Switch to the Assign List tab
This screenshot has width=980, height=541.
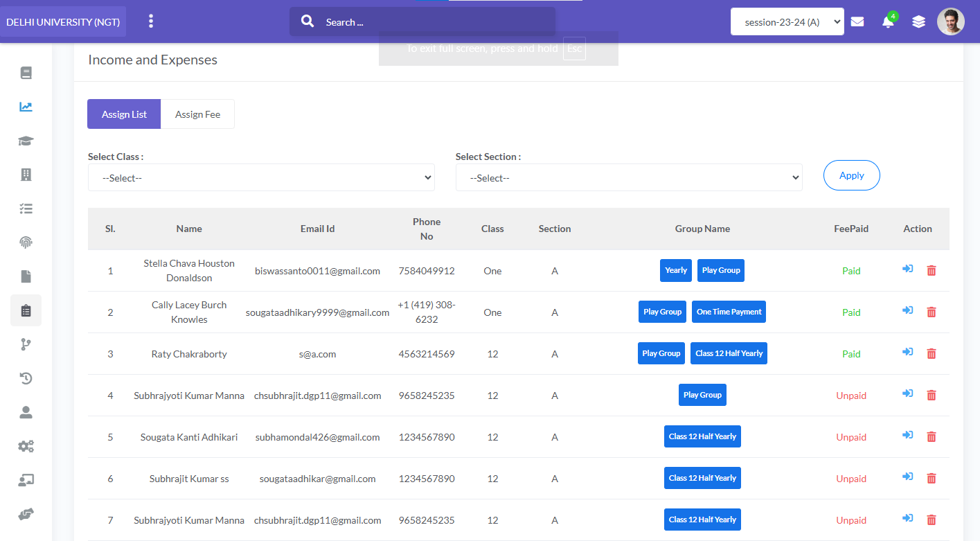(x=124, y=114)
